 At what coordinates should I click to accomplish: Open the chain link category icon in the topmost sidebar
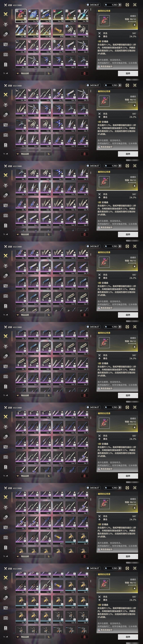[x=5, y=34]
